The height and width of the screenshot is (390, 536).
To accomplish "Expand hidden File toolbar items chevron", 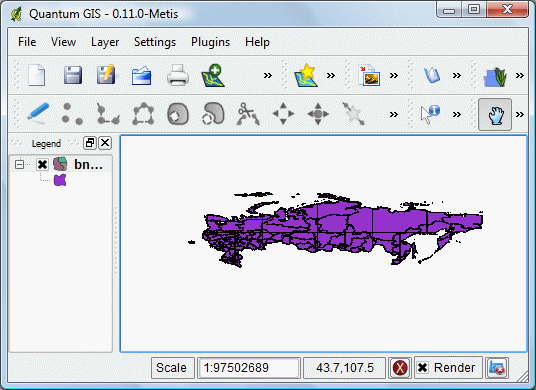I will [268, 75].
